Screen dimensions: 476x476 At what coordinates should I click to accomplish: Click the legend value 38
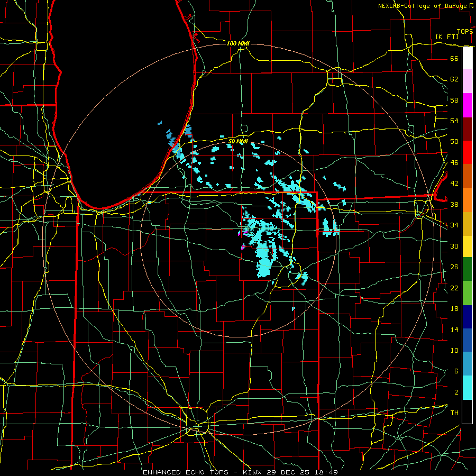coord(454,205)
